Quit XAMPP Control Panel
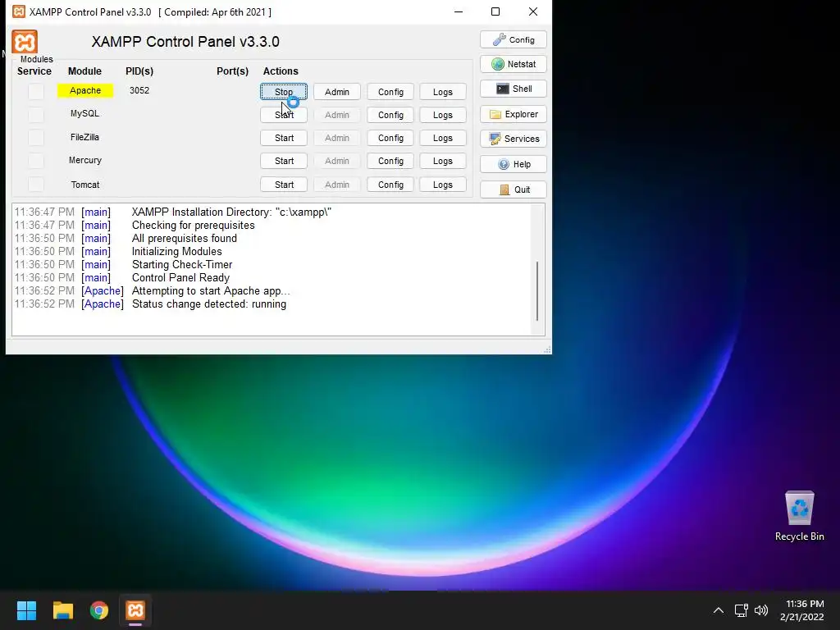This screenshot has height=630, width=840. pos(514,189)
